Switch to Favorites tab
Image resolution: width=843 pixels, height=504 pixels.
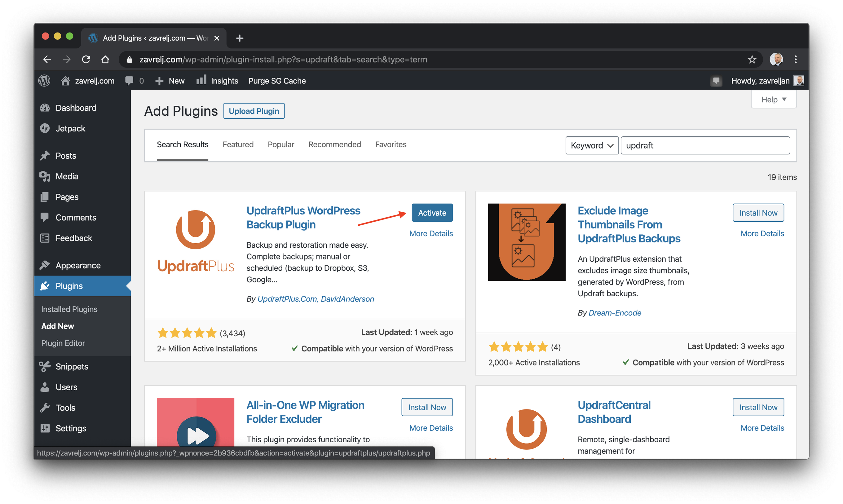(x=391, y=144)
